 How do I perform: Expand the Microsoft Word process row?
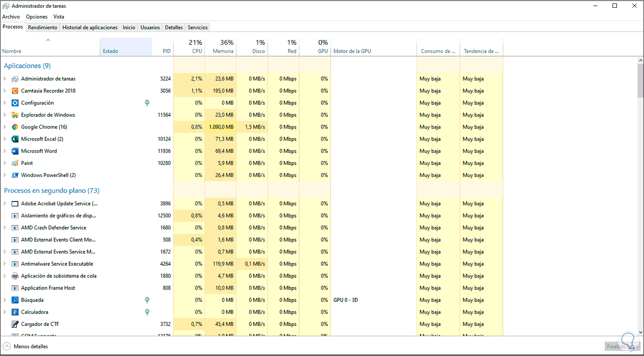tap(5, 151)
